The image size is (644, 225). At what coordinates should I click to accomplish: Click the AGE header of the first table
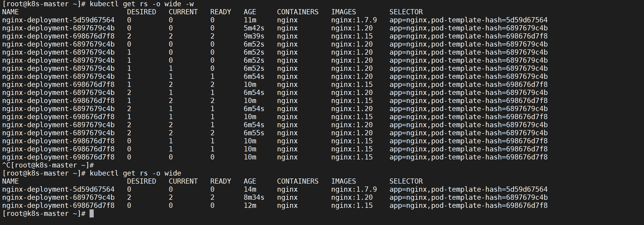(250, 12)
